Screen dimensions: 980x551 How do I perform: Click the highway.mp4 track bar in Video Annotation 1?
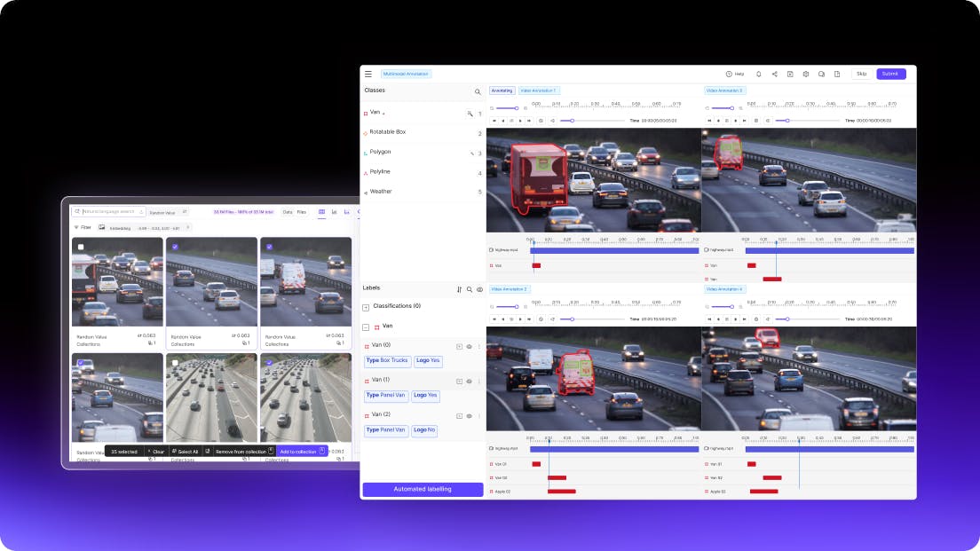coord(614,250)
